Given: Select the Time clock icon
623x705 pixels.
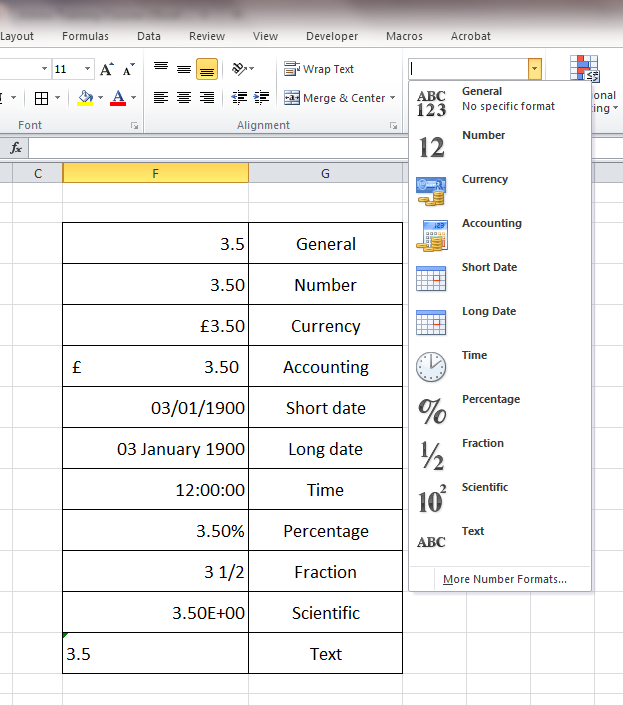Looking at the screenshot, I should click(431, 367).
